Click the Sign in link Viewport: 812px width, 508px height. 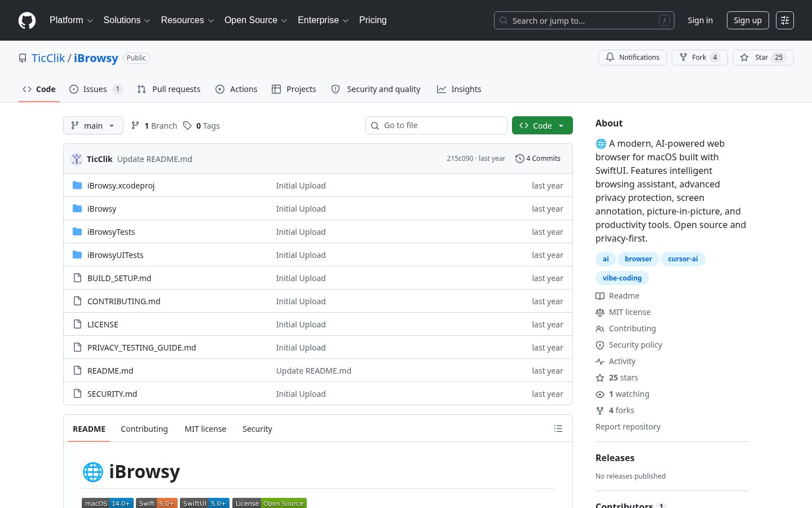click(x=700, y=20)
